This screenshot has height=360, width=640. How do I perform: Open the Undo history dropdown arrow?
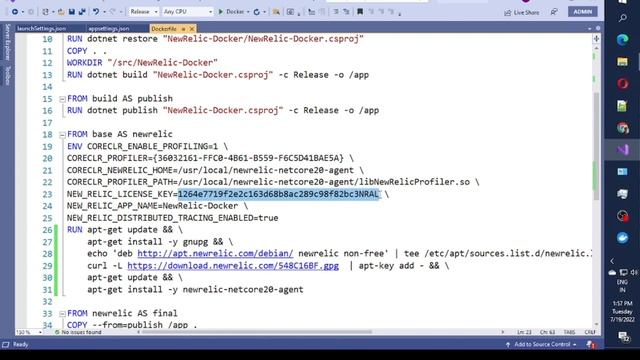104,12
